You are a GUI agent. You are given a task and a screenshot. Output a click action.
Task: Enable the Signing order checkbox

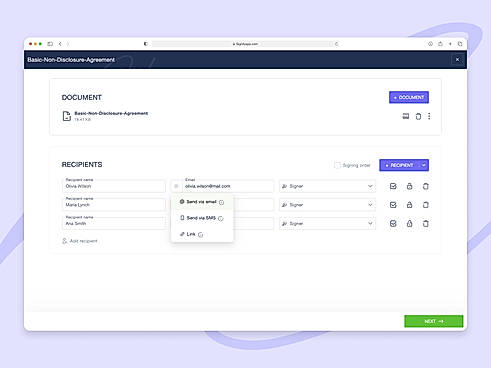tap(337, 165)
